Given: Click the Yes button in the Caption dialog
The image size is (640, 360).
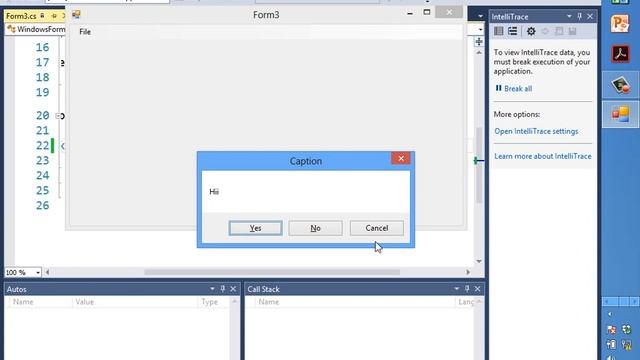Looking at the screenshot, I should pyautogui.click(x=256, y=228).
